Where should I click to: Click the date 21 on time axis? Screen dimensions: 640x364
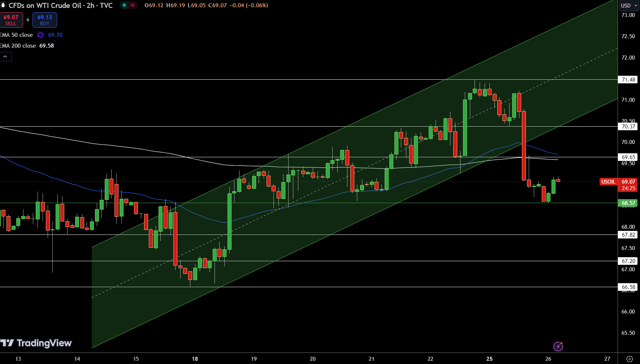tap(372, 359)
